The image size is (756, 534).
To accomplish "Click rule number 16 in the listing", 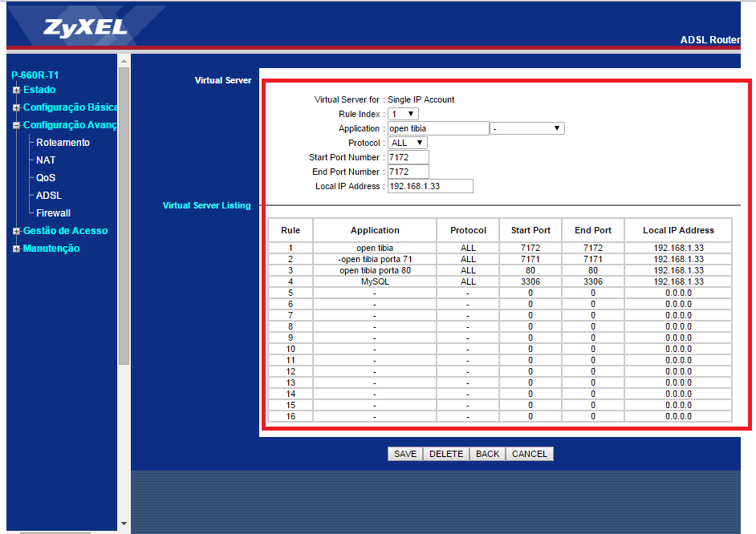I will point(291,416).
